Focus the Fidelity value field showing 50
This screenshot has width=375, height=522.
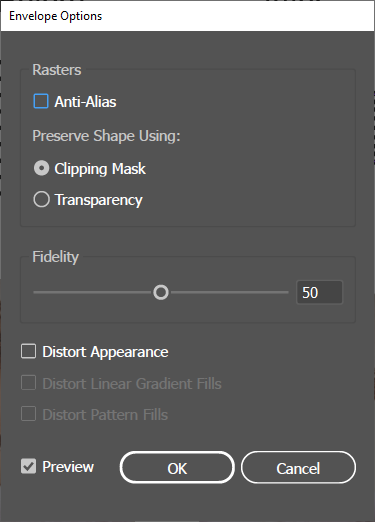(x=319, y=292)
